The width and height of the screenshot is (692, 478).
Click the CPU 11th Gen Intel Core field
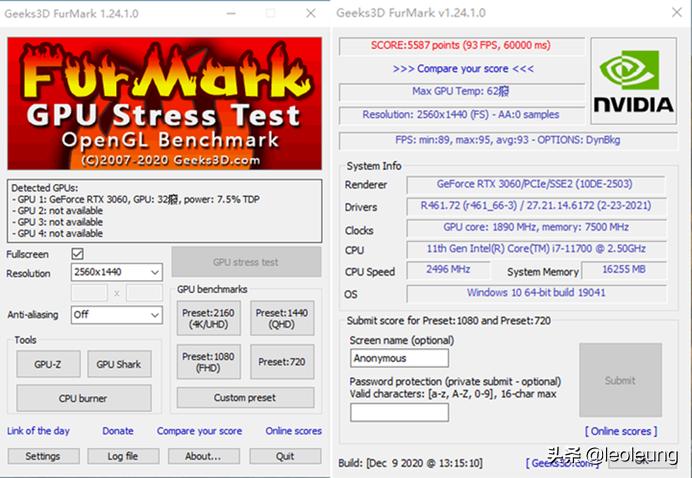(x=535, y=249)
